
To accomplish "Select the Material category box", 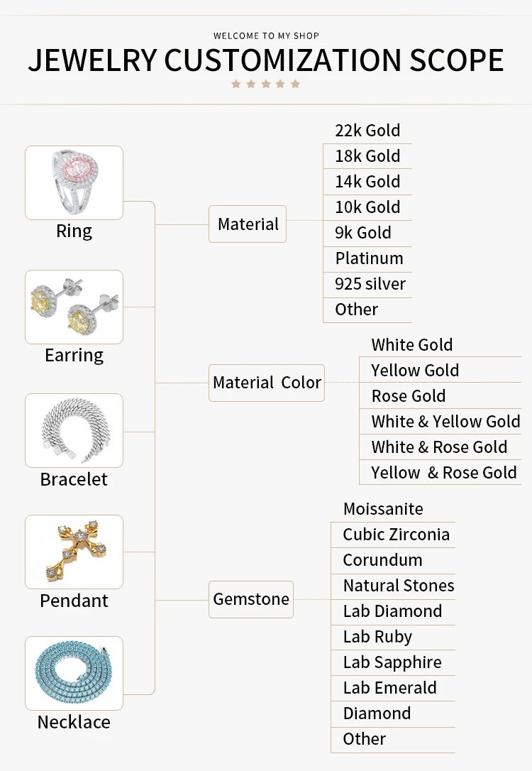I will (x=248, y=224).
